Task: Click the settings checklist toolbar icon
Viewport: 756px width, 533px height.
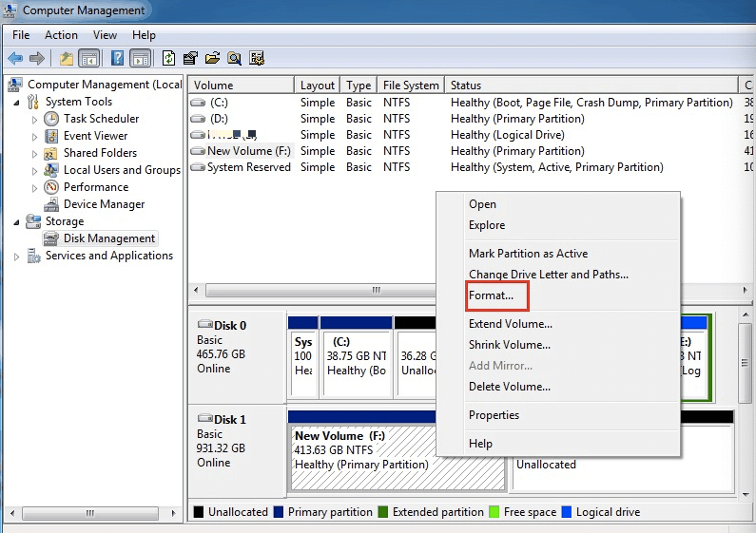Action: click(257, 58)
